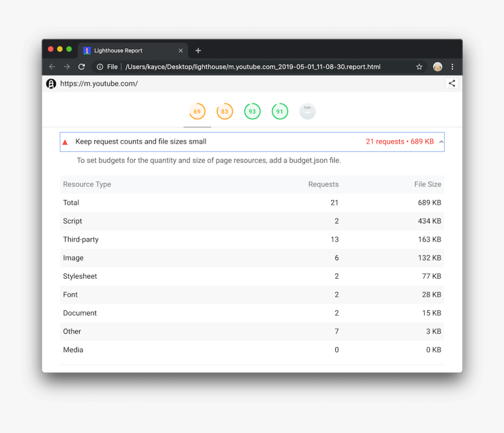The height and width of the screenshot is (433, 504).
Task: Select the Total row label
Action: (71, 202)
